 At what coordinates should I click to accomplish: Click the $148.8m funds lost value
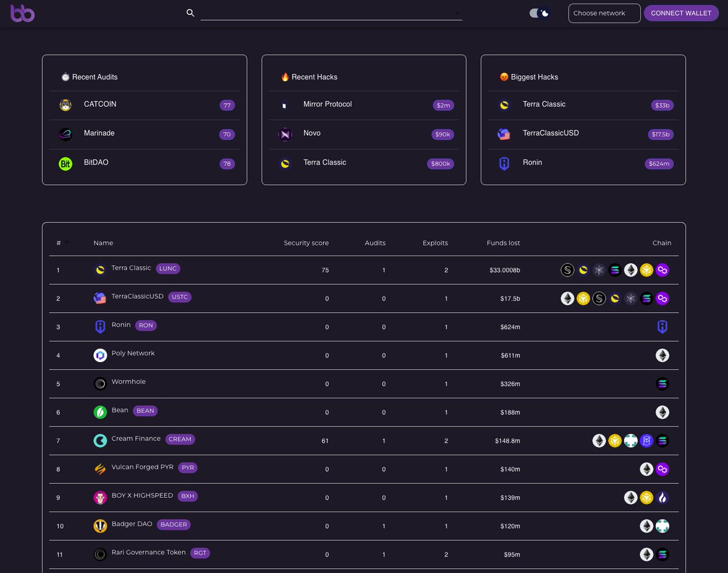(x=507, y=441)
